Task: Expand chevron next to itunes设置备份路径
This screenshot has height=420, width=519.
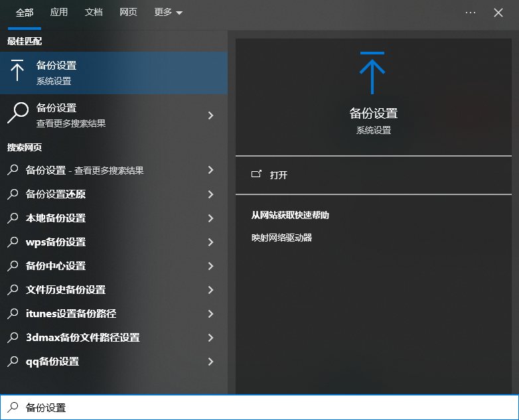Action: 210,314
